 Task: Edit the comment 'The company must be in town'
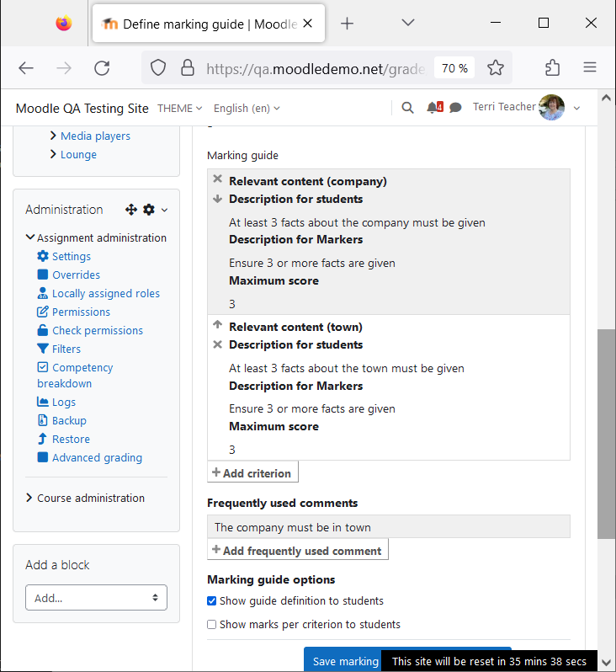pos(389,526)
